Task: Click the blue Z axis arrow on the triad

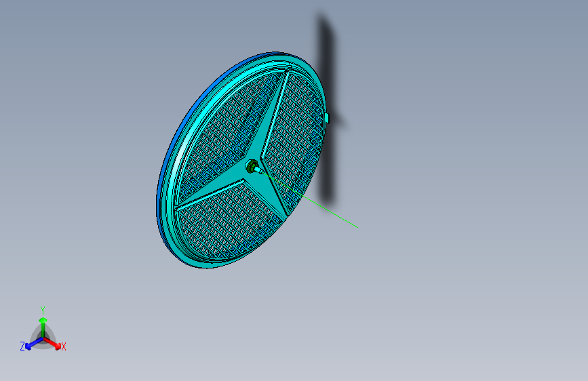Action: (x=34, y=343)
